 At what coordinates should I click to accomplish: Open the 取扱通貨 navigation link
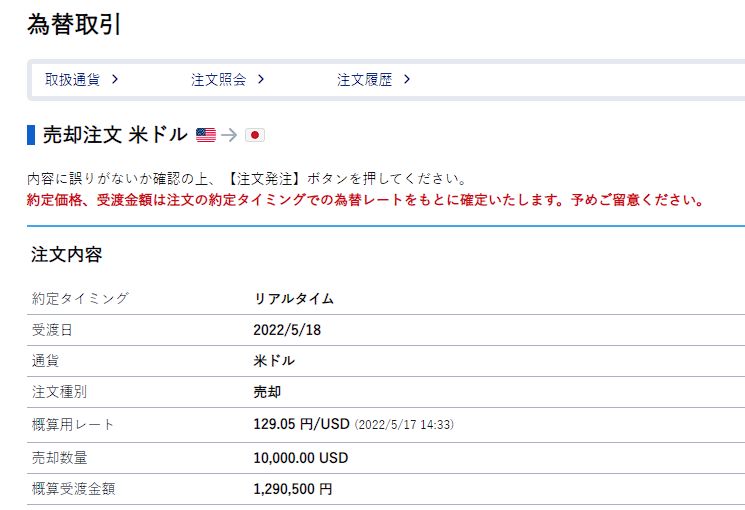(x=72, y=79)
